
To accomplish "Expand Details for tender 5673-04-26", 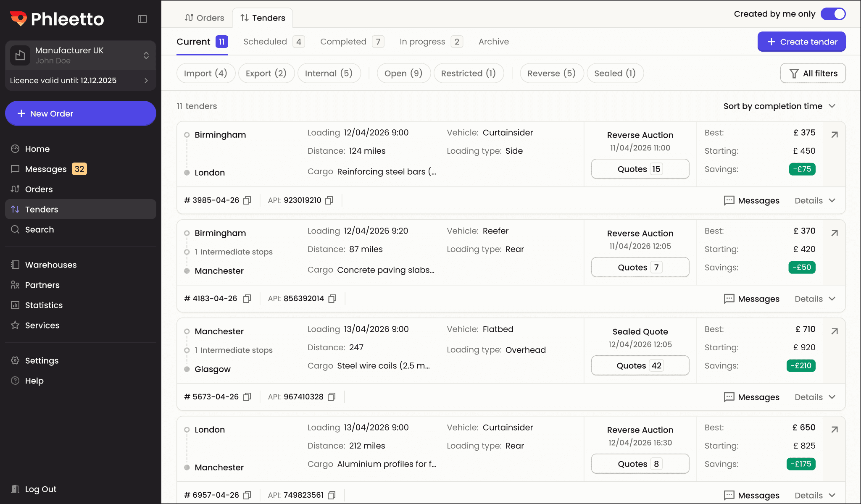I will [814, 397].
